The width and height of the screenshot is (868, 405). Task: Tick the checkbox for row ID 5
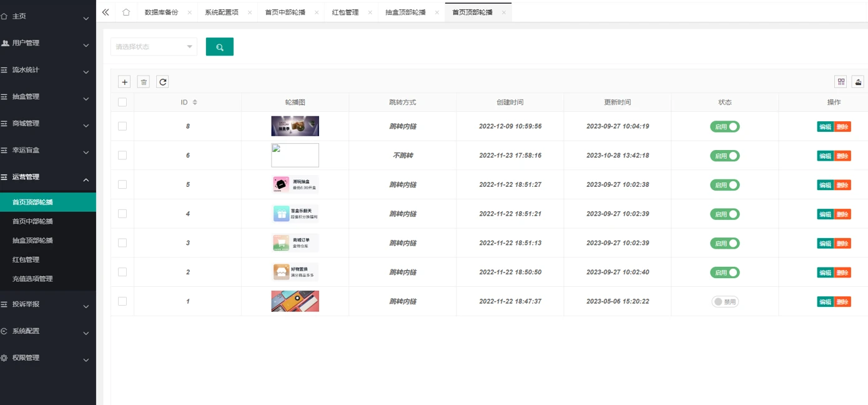(122, 184)
